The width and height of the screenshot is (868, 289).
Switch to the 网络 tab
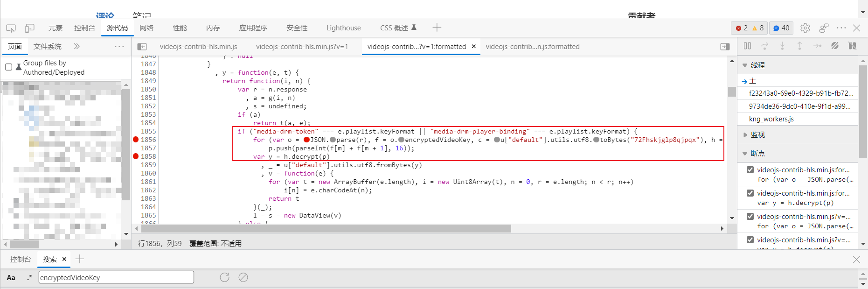[x=146, y=28]
